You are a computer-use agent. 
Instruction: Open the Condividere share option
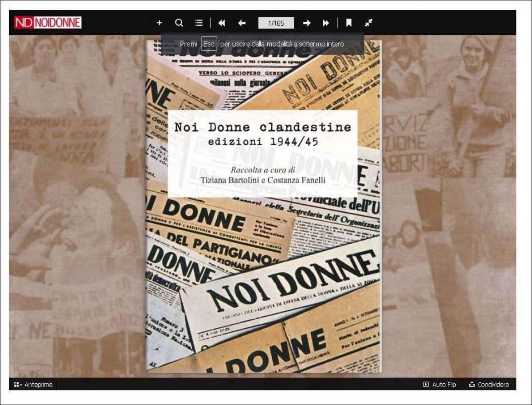point(489,385)
